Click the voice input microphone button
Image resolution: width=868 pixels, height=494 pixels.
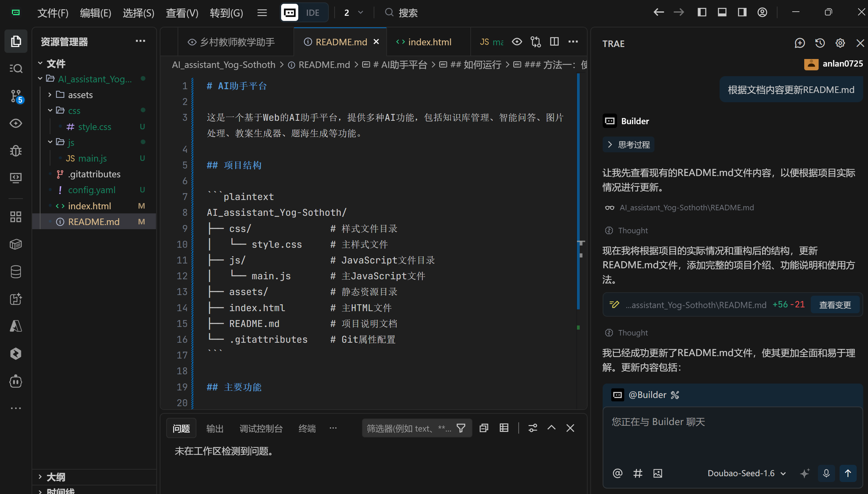[827, 473]
